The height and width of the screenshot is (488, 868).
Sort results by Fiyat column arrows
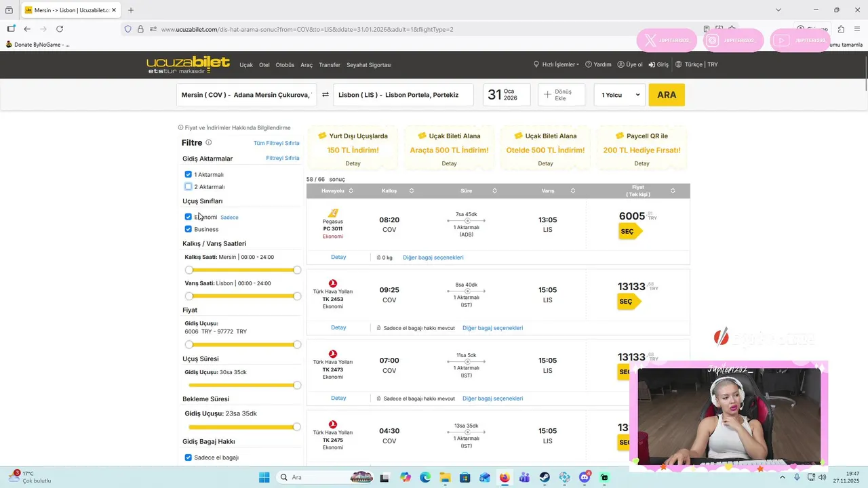[x=673, y=191]
